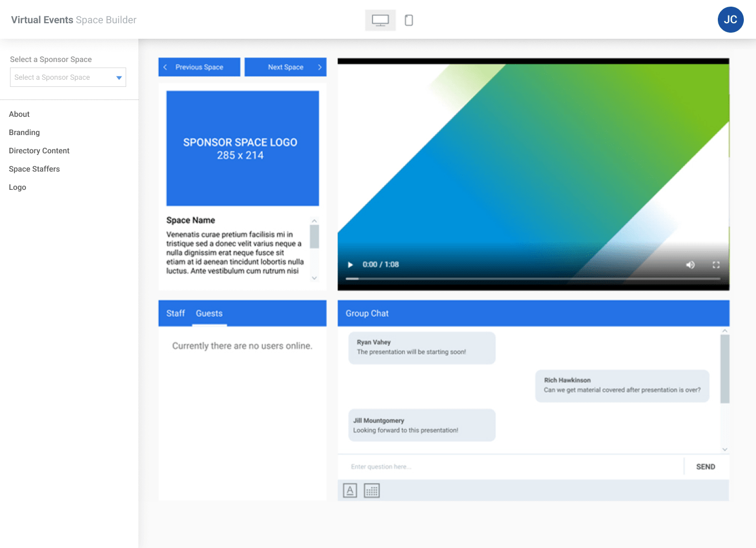
Task: Click the Previous Space button
Action: 199,66
